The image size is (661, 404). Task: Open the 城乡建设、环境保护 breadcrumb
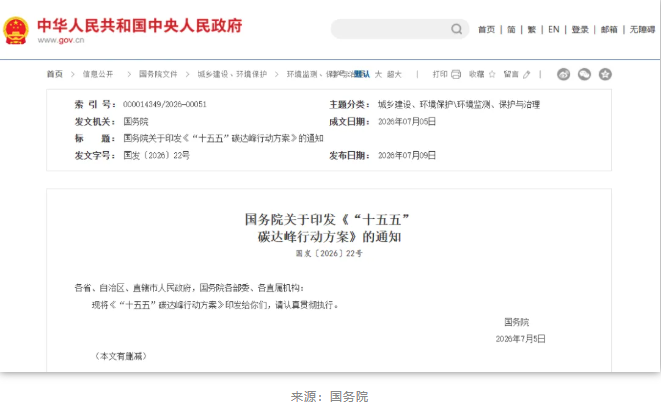232,74
